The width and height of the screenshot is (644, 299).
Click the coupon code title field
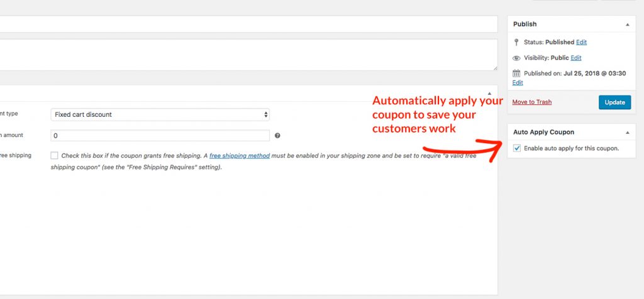coord(245,24)
